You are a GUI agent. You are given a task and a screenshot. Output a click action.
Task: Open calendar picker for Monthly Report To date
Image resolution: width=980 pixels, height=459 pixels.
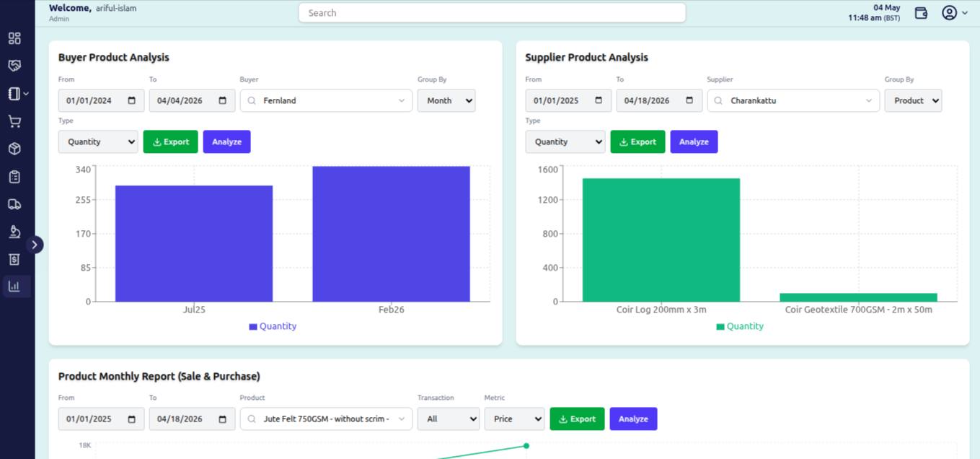pyautogui.click(x=223, y=419)
